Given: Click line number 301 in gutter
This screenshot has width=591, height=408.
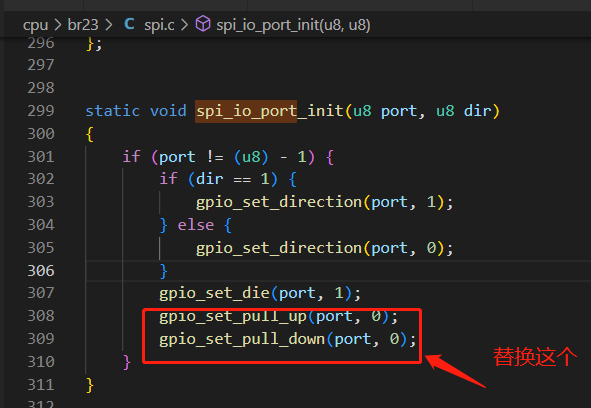Looking at the screenshot, I should [x=41, y=156].
